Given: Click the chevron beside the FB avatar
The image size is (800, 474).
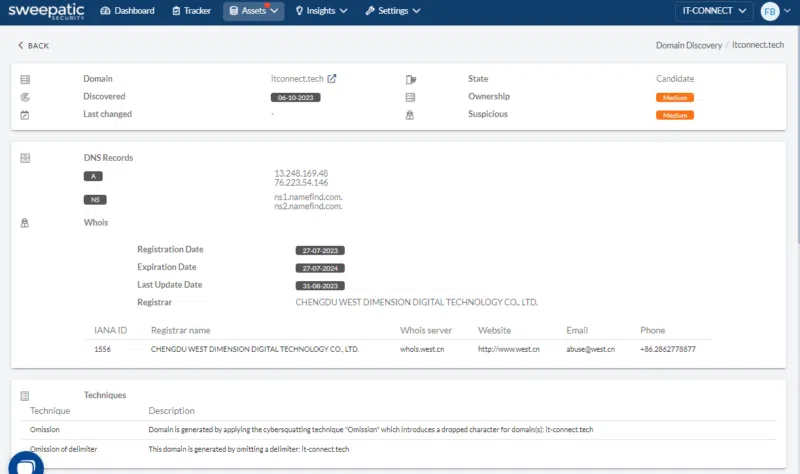Looking at the screenshot, I should 787,11.
